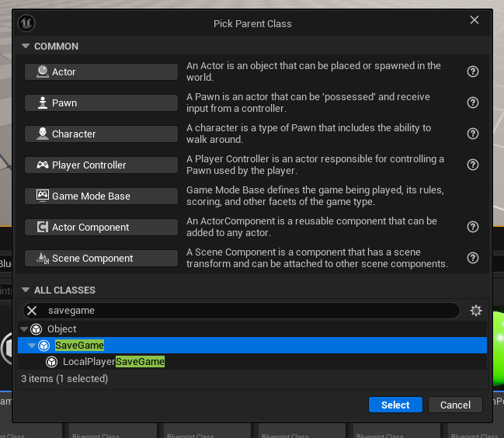
Task: Choose Scene Component as parent class
Action: (x=101, y=258)
